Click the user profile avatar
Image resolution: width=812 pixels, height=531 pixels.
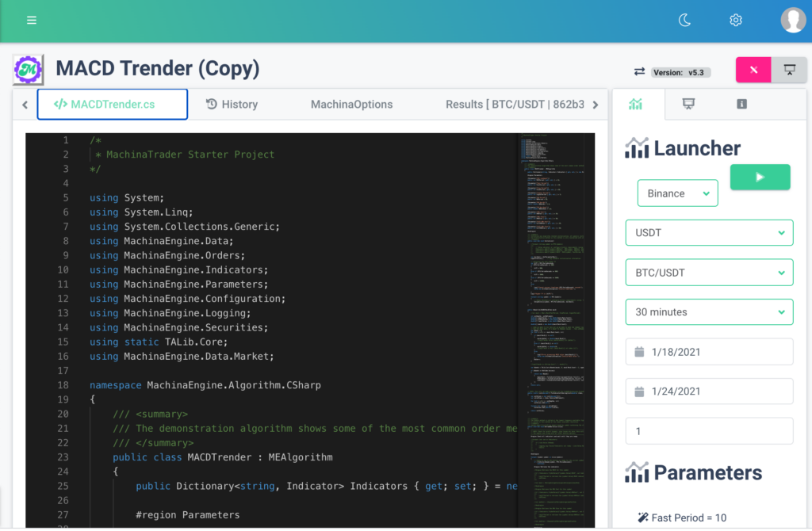pos(793,20)
